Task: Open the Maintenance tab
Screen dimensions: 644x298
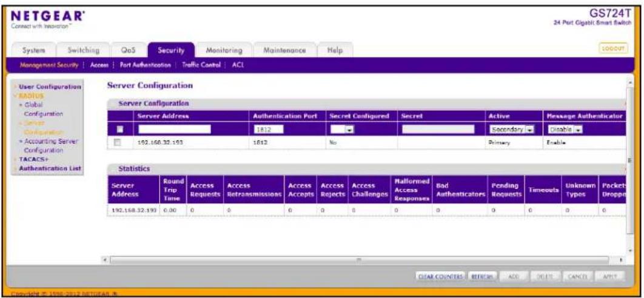Action: [284, 51]
